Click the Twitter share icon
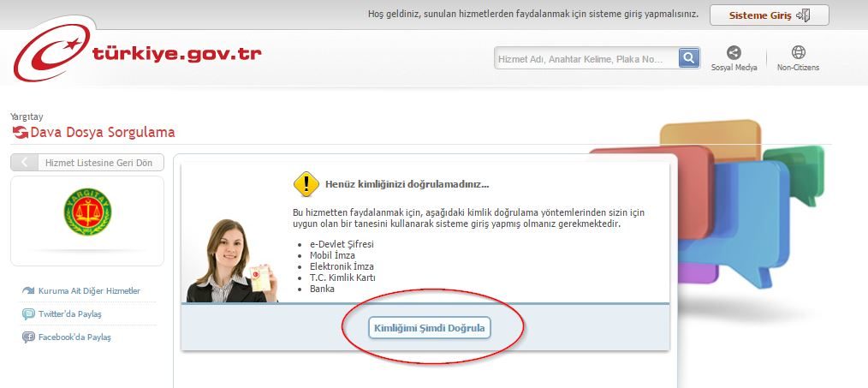 tap(28, 314)
